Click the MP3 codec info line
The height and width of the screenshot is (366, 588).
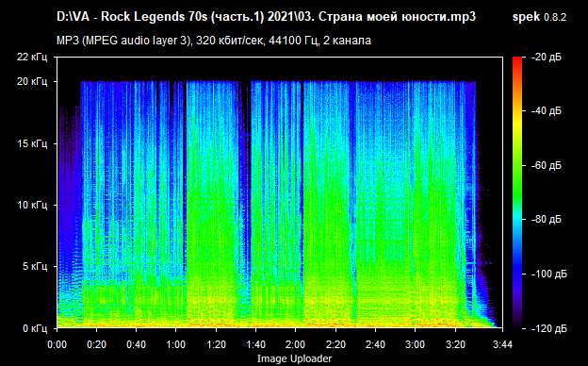tap(214, 41)
